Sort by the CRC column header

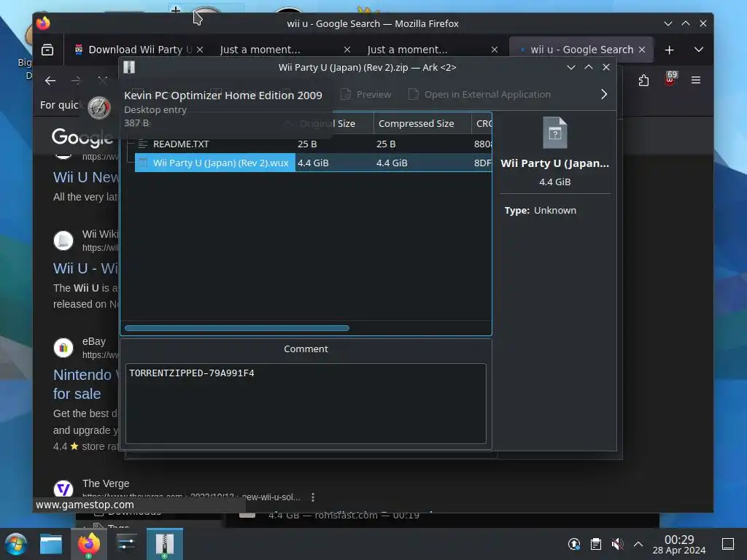(x=481, y=123)
